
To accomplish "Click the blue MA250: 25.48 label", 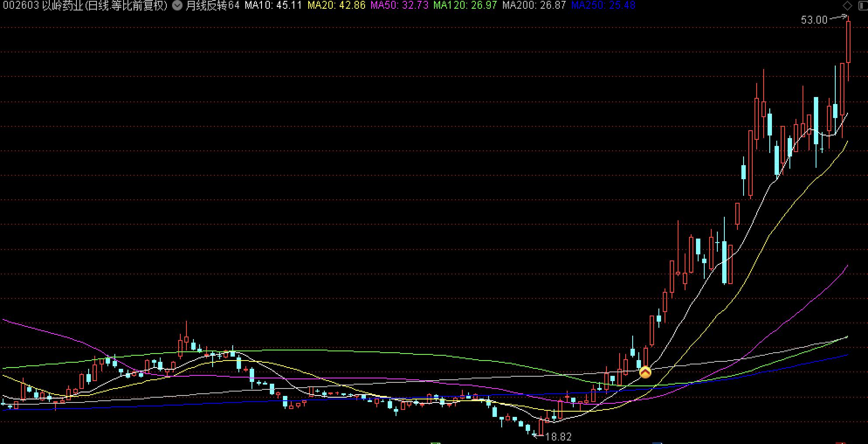I will point(603,5).
